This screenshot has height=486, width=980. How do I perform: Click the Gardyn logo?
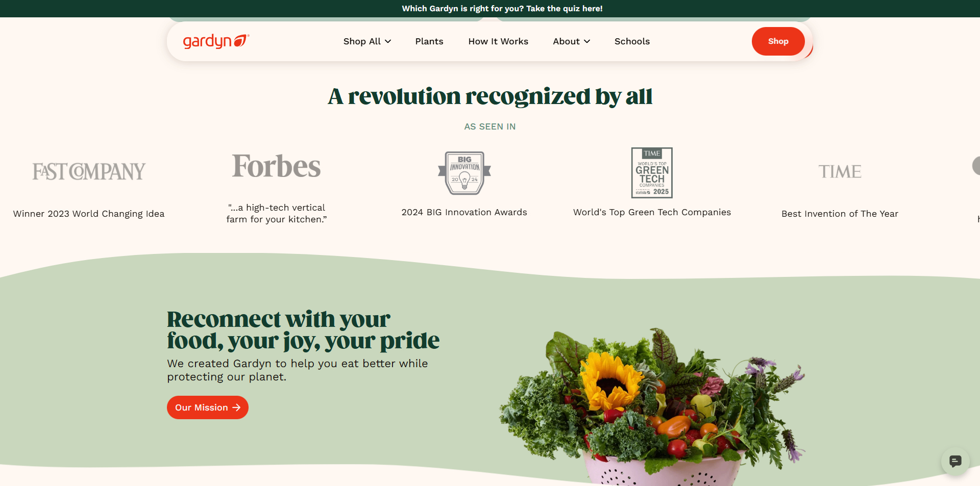coord(216,41)
